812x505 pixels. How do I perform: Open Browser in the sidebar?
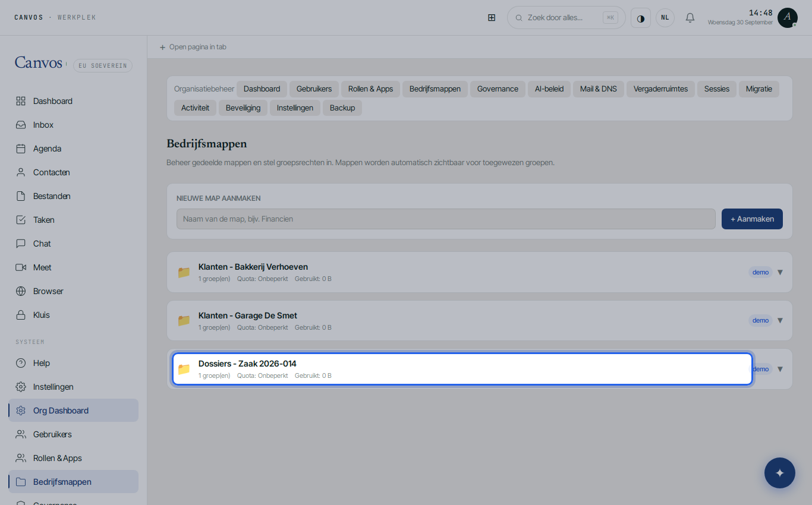pyautogui.click(x=74, y=291)
